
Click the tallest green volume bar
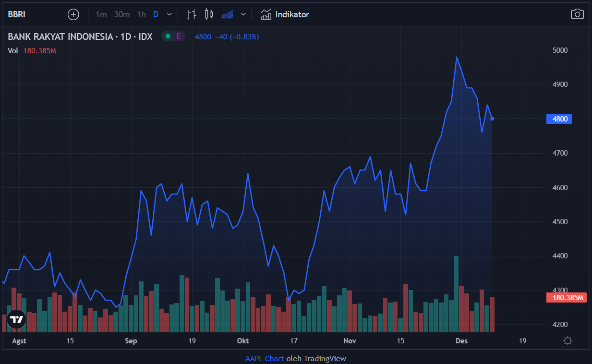pos(456,294)
